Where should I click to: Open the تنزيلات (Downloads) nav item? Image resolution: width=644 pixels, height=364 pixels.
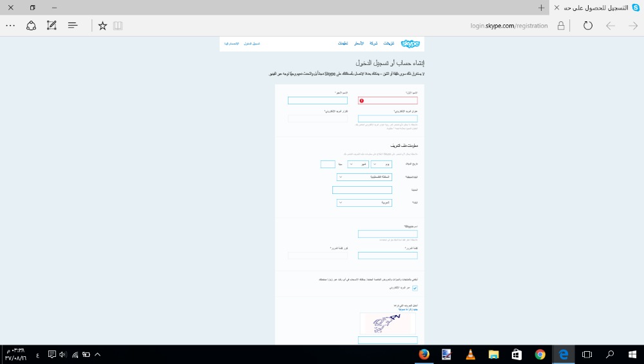pos(388,44)
